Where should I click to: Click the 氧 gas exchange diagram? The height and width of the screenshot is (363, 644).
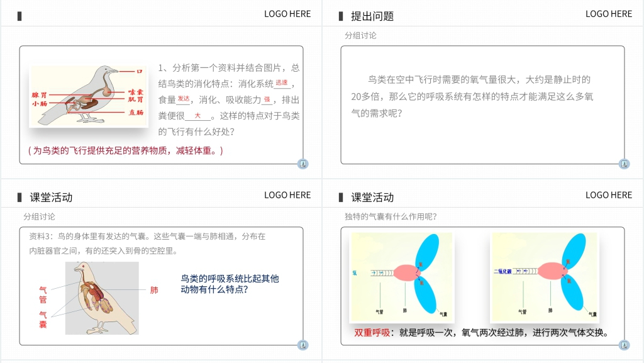coord(402,277)
